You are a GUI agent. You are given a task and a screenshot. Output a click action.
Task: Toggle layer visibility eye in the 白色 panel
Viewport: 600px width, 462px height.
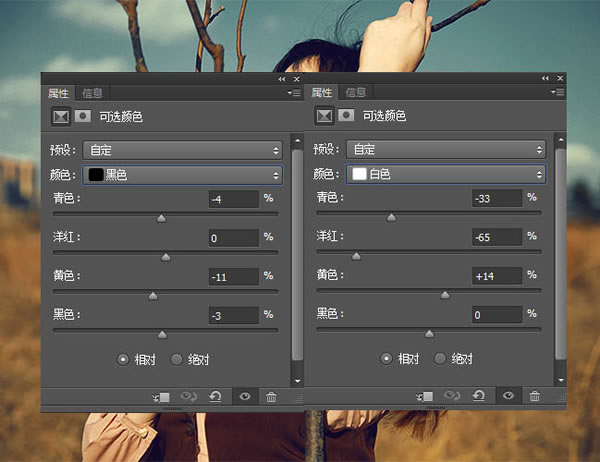508,397
